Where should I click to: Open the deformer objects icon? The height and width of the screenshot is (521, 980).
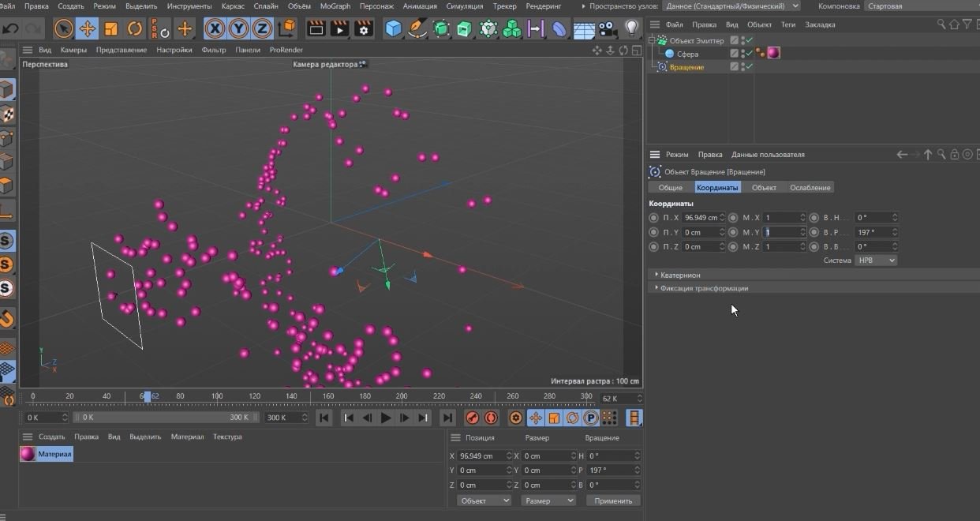click(559, 29)
